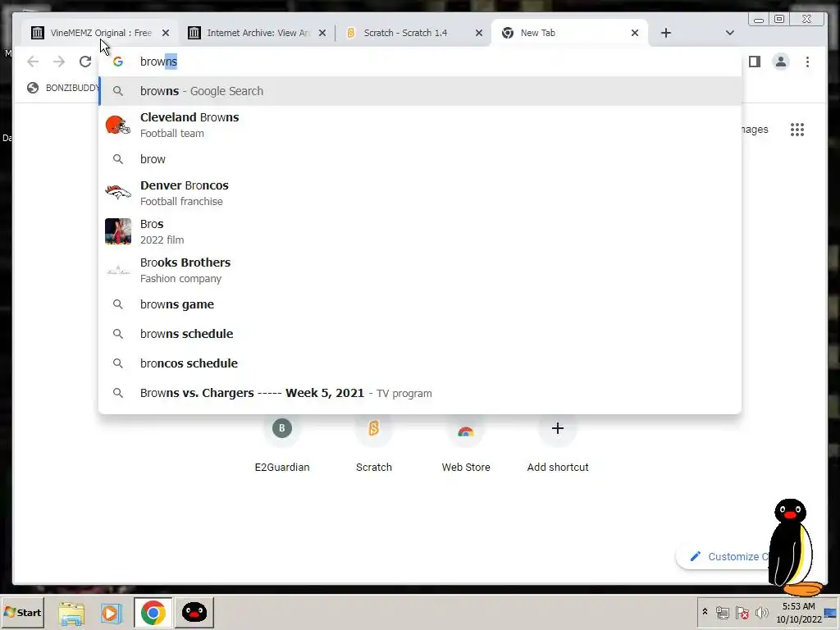
Task: Open the Windows Start menu
Action: (22, 612)
